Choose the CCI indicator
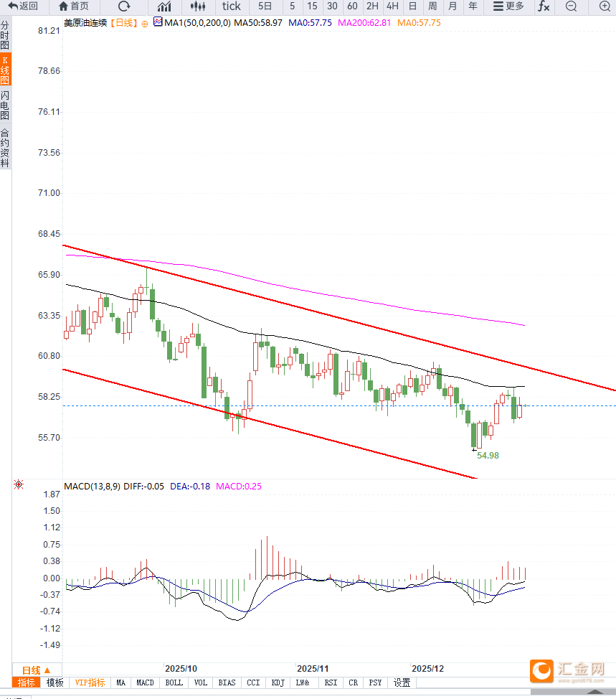 (x=253, y=682)
